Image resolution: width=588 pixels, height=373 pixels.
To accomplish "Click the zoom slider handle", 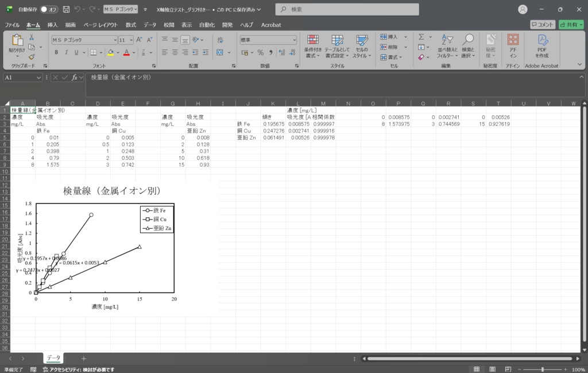I will click(542, 370).
